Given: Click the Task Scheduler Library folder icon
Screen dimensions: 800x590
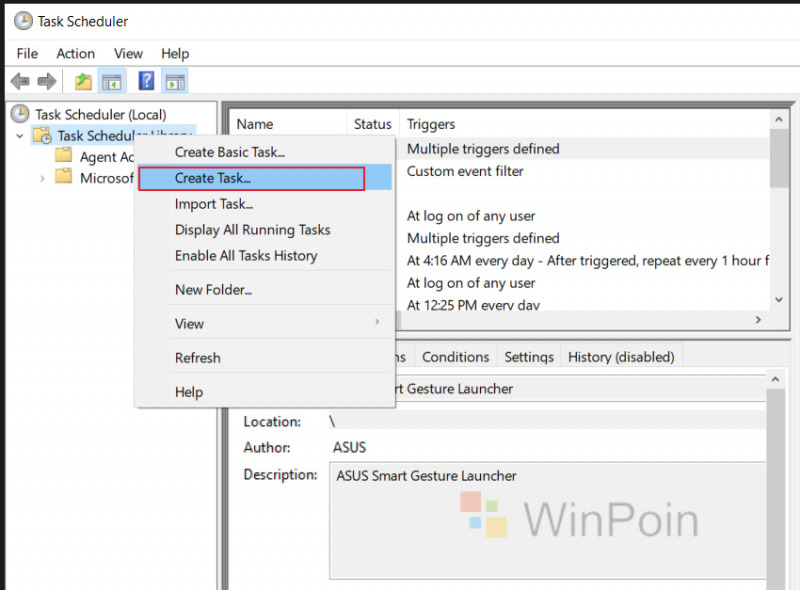Looking at the screenshot, I should [x=42, y=136].
